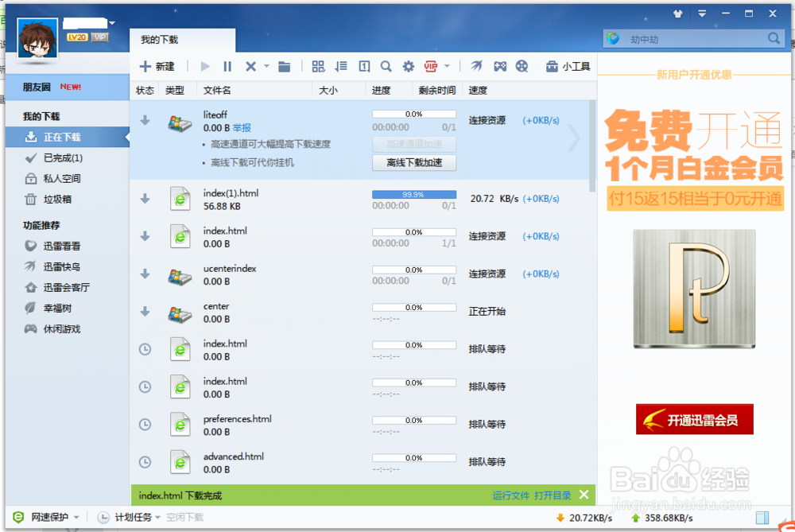Open the download folder toolbar icon
Image resolution: width=795 pixels, height=532 pixels.
[285, 67]
